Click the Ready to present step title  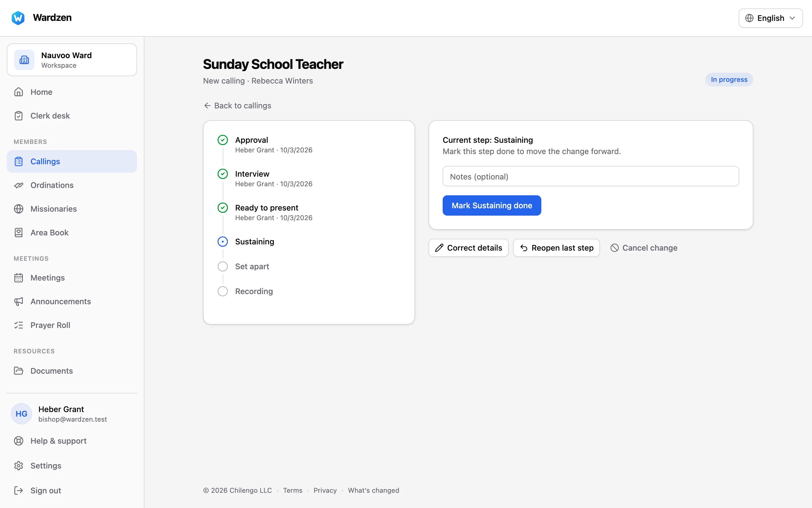click(x=266, y=208)
